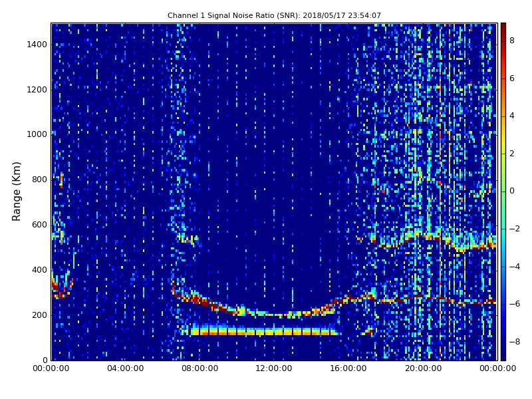Click the colorbar value −2 label

click(515, 229)
